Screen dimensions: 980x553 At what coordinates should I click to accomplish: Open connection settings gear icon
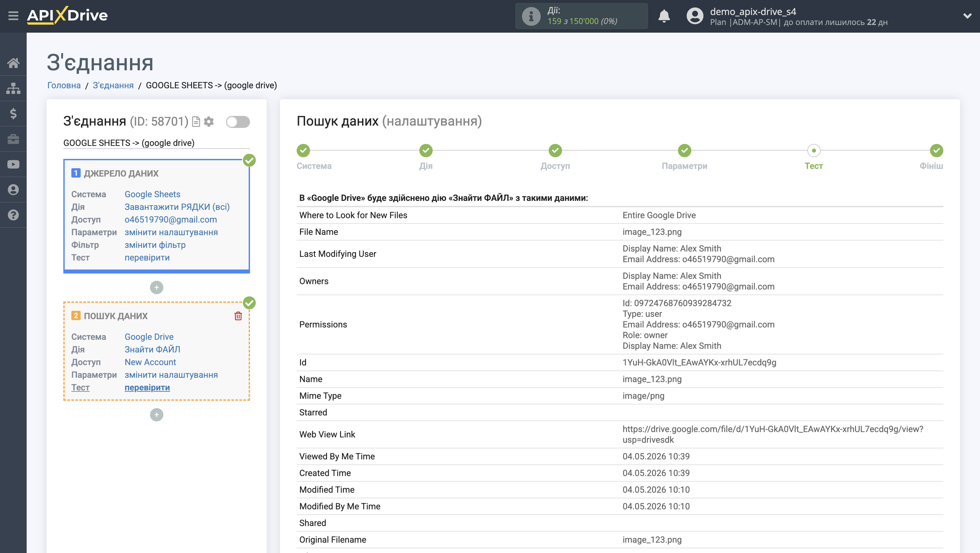(209, 122)
